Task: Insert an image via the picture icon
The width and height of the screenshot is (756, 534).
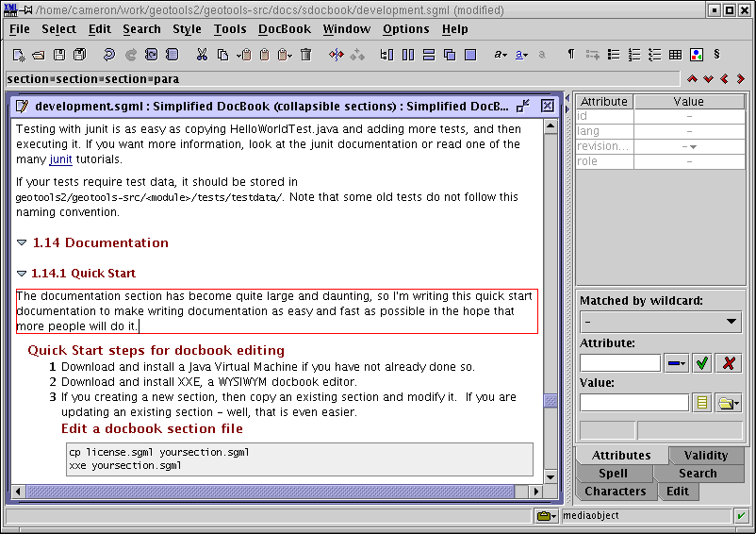Action: tap(697, 55)
